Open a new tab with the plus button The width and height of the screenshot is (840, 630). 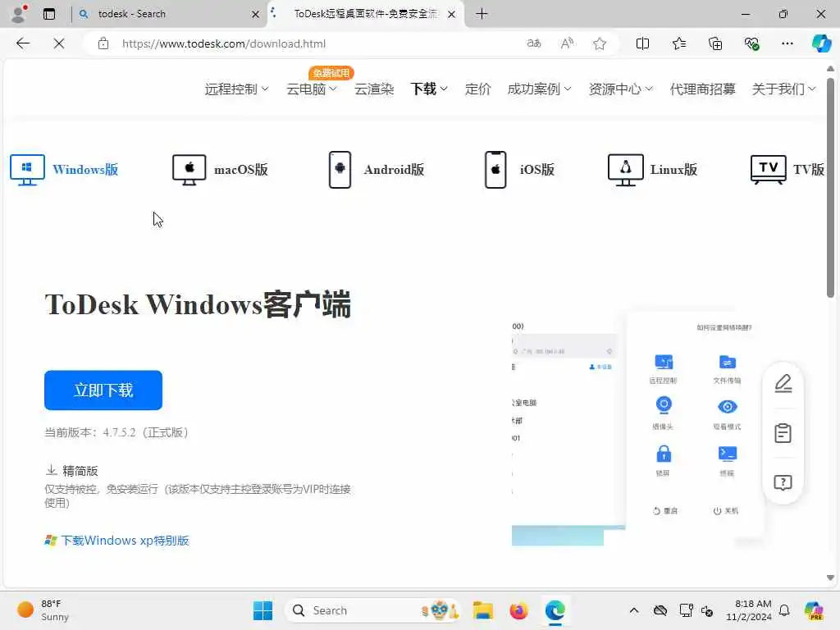click(482, 14)
